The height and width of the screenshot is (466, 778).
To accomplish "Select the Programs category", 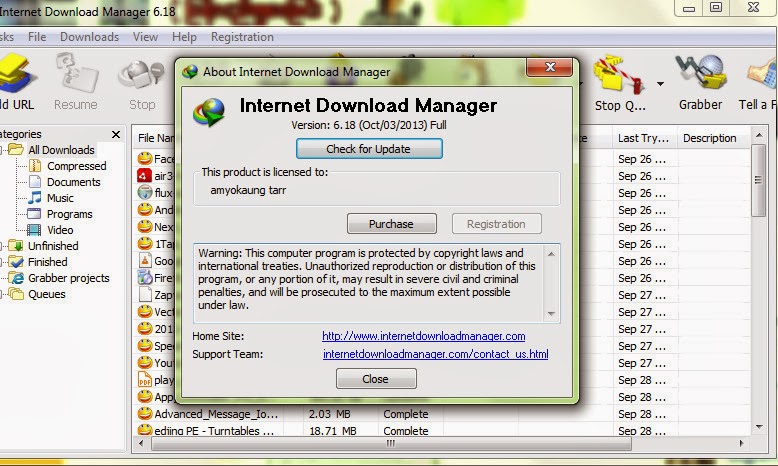I will click(x=69, y=214).
